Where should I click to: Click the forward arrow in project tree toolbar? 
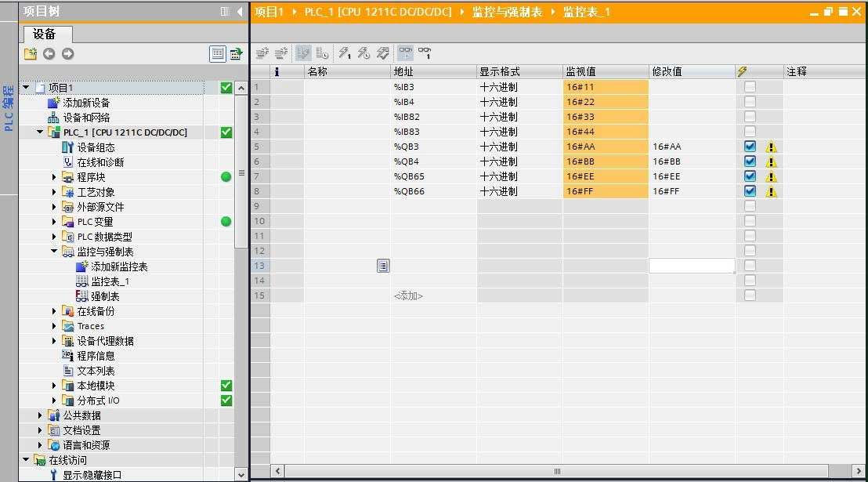click(68, 53)
